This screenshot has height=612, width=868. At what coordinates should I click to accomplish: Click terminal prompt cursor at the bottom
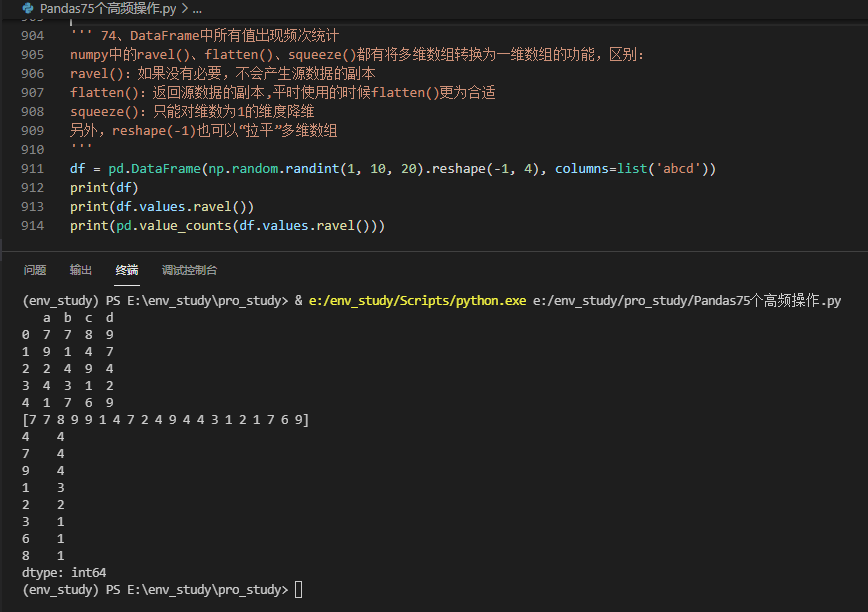298,590
